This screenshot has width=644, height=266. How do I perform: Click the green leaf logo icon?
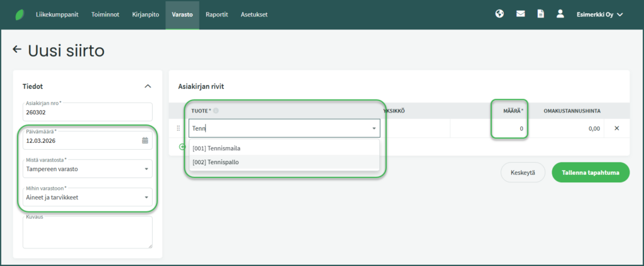(x=19, y=14)
